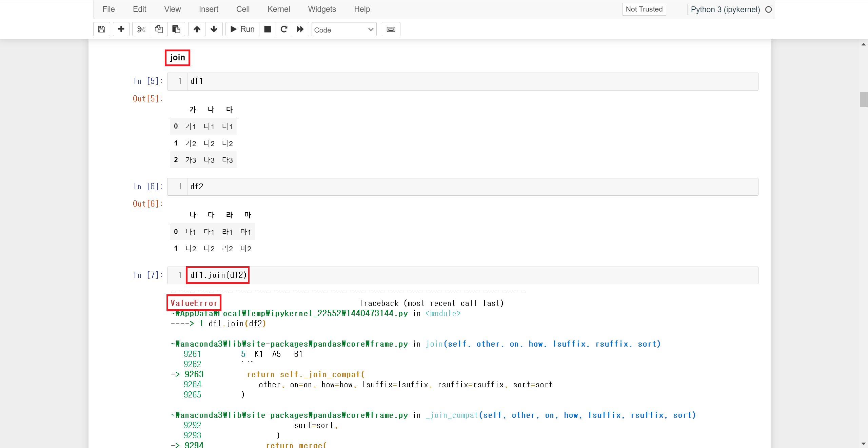Paste cells below icon

pos(176,29)
